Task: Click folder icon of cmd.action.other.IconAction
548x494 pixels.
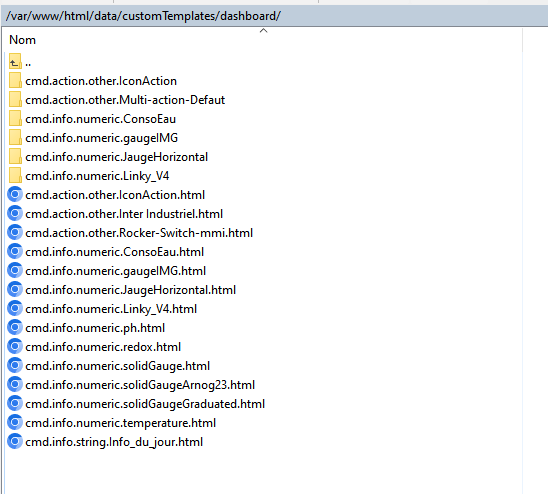Action: click(x=15, y=80)
